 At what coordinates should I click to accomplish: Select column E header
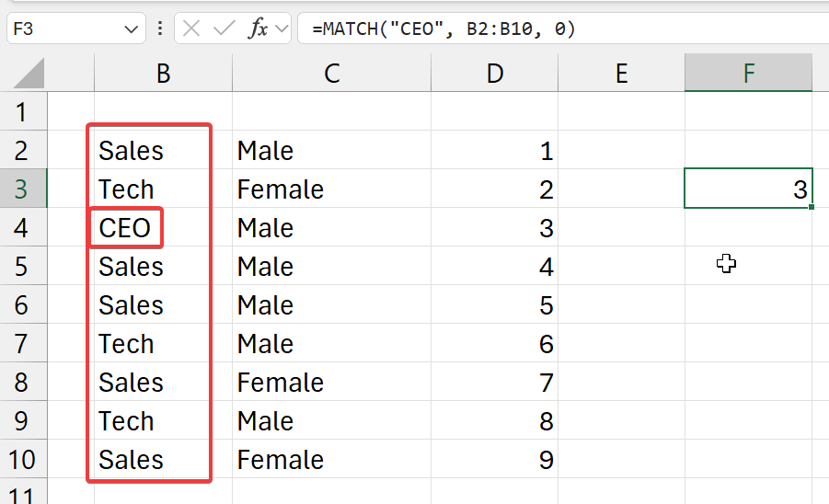(621, 74)
